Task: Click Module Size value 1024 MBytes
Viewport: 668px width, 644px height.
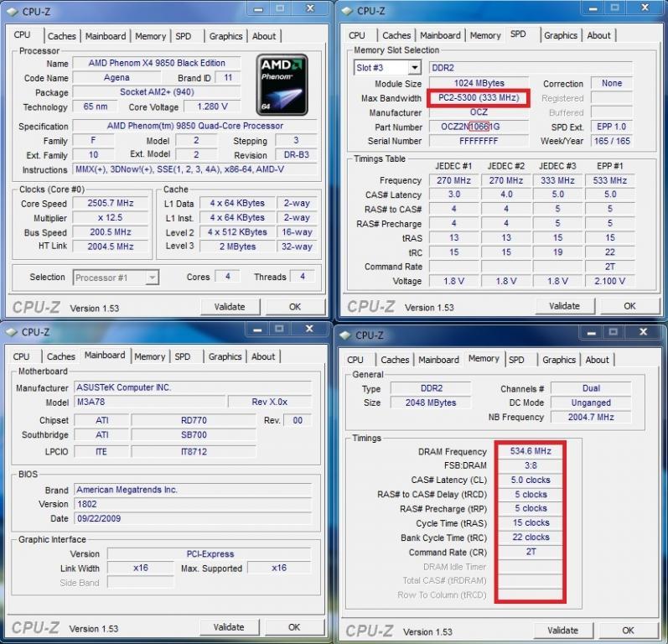Action: (479, 83)
